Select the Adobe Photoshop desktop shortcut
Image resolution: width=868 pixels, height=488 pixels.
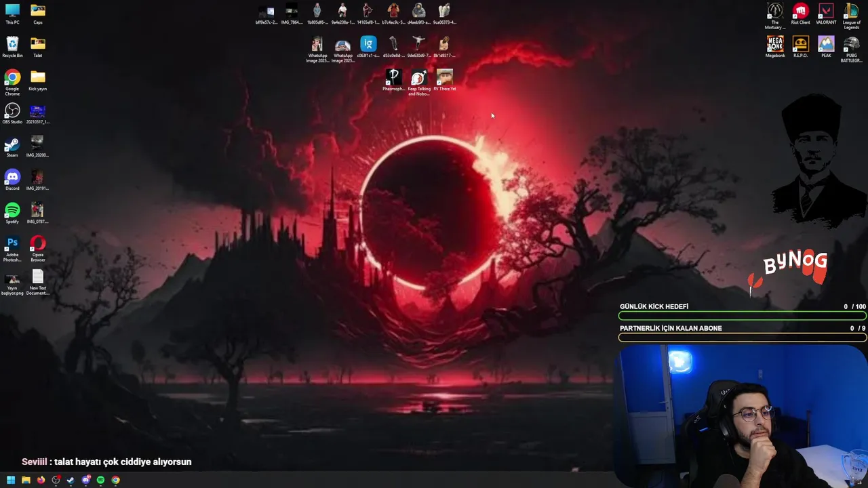tap(12, 249)
